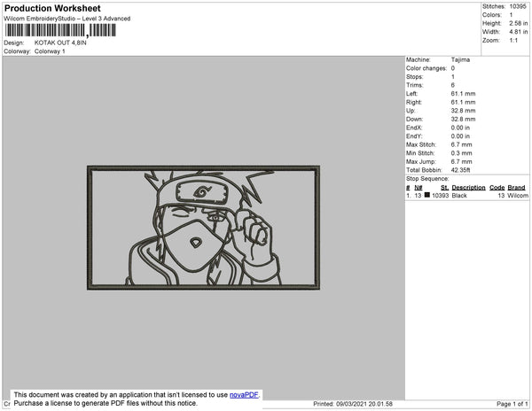Image resolution: width=532 pixels, height=411 pixels.
Task: Click the novaPDF hyperlink
Action: (x=244, y=395)
